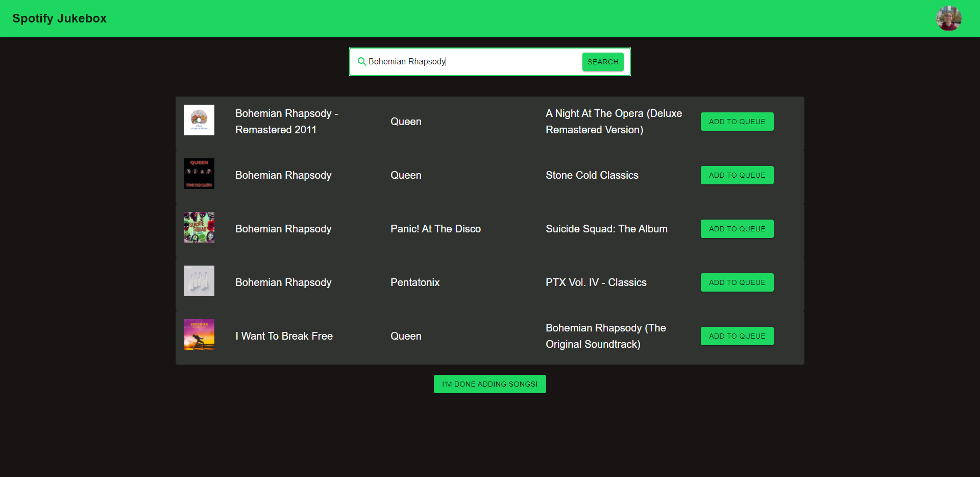Click the artist name Pentatonix
This screenshot has height=477, width=980.
(415, 282)
